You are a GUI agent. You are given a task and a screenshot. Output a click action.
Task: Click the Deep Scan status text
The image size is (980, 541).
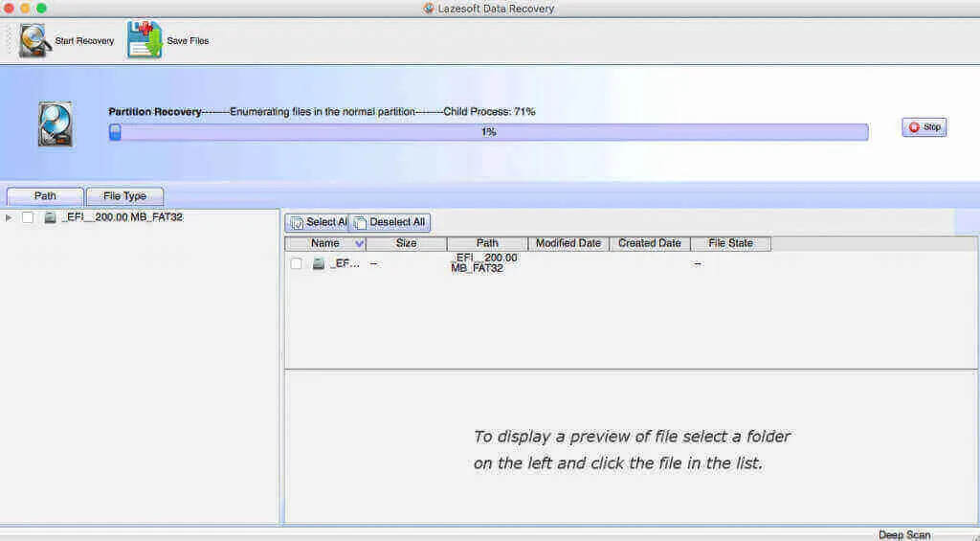(x=904, y=534)
